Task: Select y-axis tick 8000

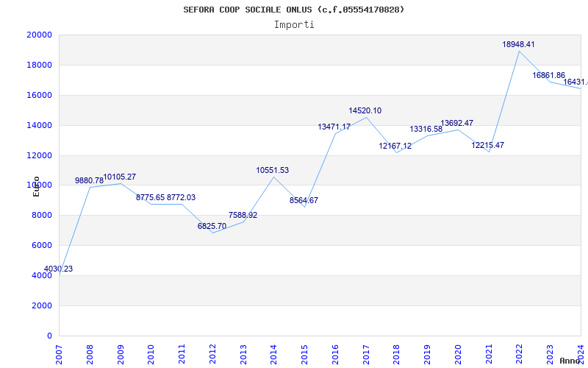Action: pyautogui.click(x=42, y=215)
